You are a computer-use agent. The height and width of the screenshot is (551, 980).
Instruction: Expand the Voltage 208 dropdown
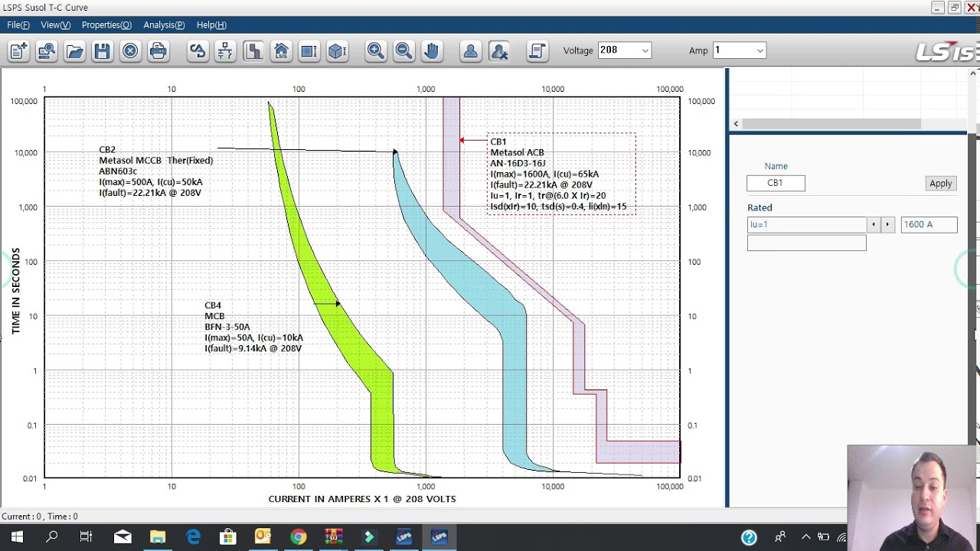click(x=645, y=51)
